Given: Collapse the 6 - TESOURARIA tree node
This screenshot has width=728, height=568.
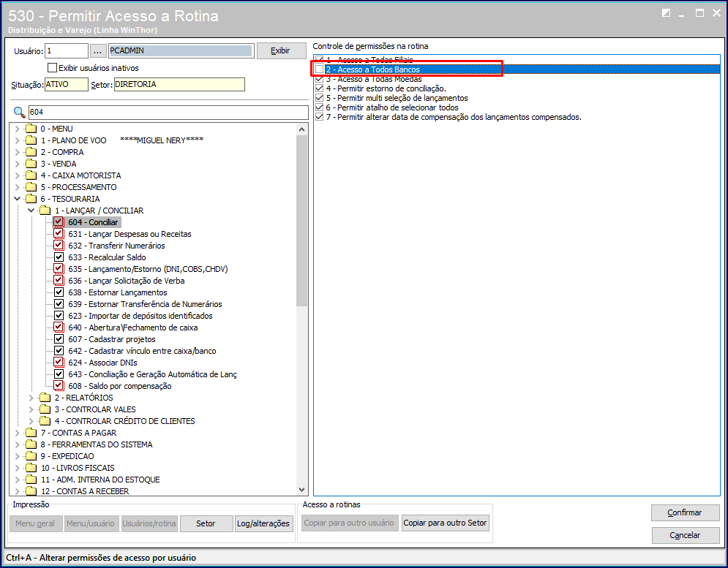Looking at the screenshot, I should (17, 199).
